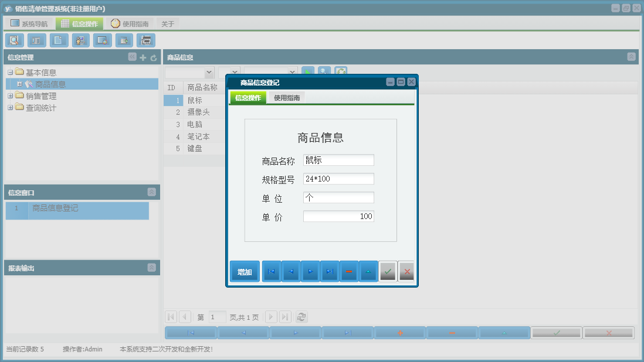Switch to dialog 信息操作 tab
This screenshot has width=644, height=362.
pyautogui.click(x=248, y=98)
